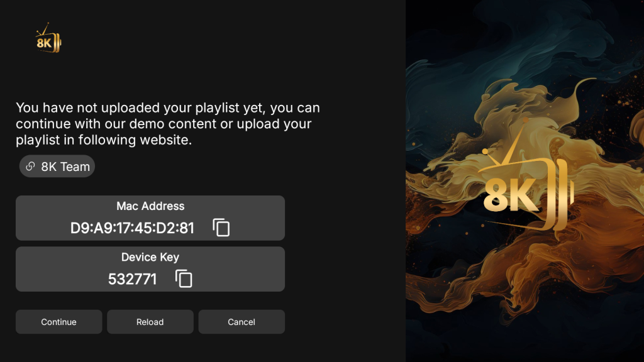Copy the Device Key using its copy icon
The image size is (644, 362).
point(184,278)
